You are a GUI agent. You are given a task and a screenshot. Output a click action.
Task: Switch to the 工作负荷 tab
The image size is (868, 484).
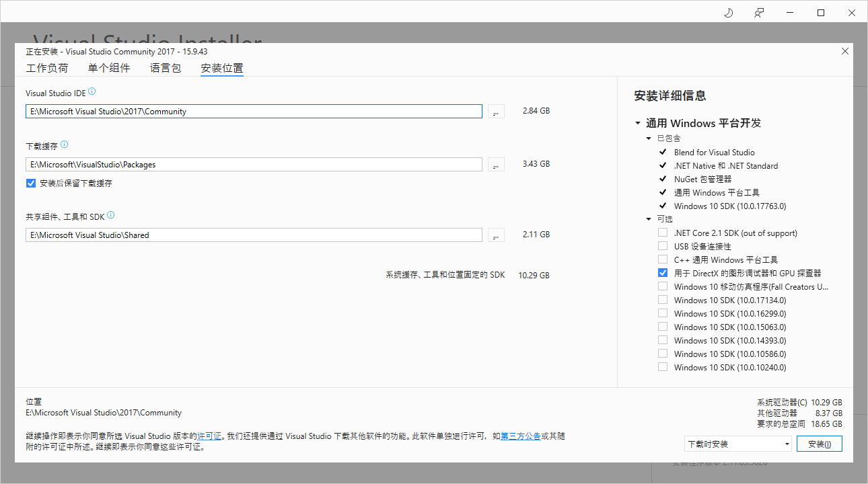[x=47, y=68]
